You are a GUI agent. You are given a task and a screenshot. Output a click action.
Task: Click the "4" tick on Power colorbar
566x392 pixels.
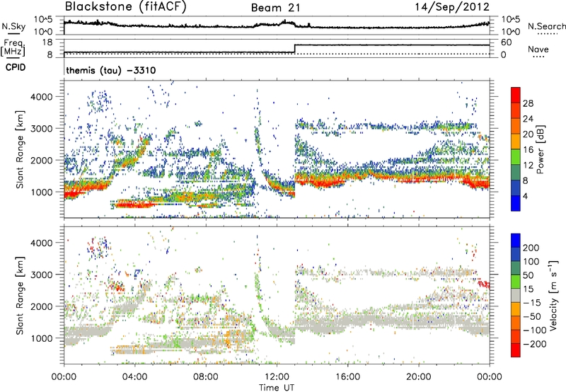[x=526, y=196]
